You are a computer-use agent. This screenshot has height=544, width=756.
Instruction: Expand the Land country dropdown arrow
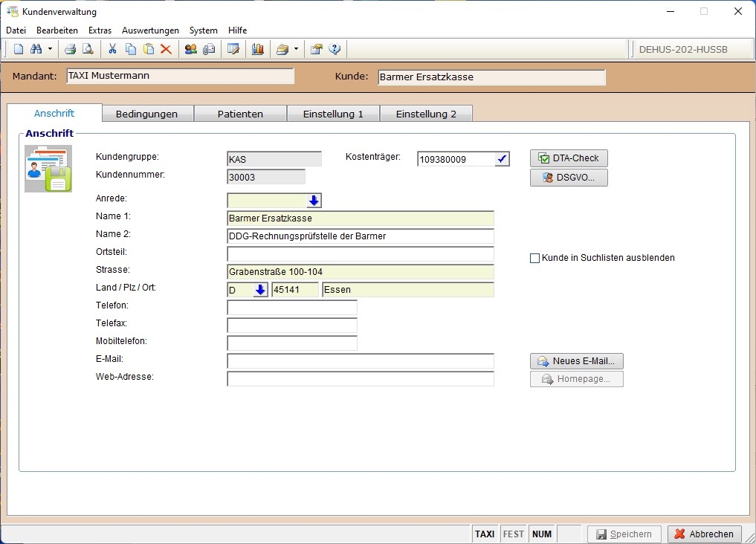click(x=260, y=290)
